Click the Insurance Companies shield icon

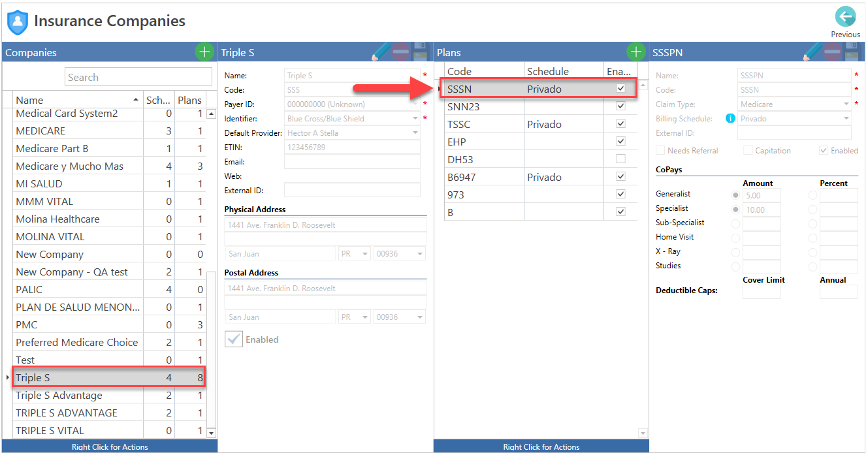click(x=18, y=22)
